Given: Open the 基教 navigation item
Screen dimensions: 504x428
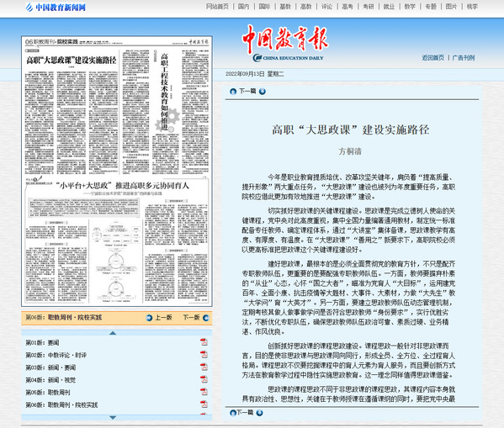Looking at the screenshot, I should [x=285, y=7].
